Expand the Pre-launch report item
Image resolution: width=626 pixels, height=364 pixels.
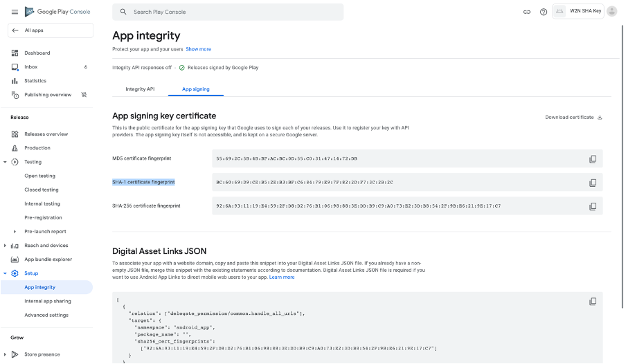click(15, 232)
